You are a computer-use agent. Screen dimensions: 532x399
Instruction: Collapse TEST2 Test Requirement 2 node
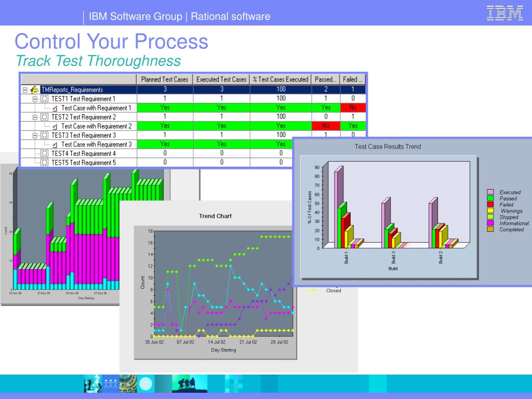pos(35,117)
